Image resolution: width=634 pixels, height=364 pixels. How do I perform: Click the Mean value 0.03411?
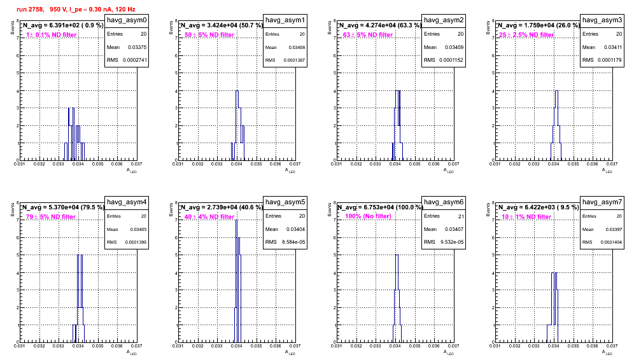[612, 47]
